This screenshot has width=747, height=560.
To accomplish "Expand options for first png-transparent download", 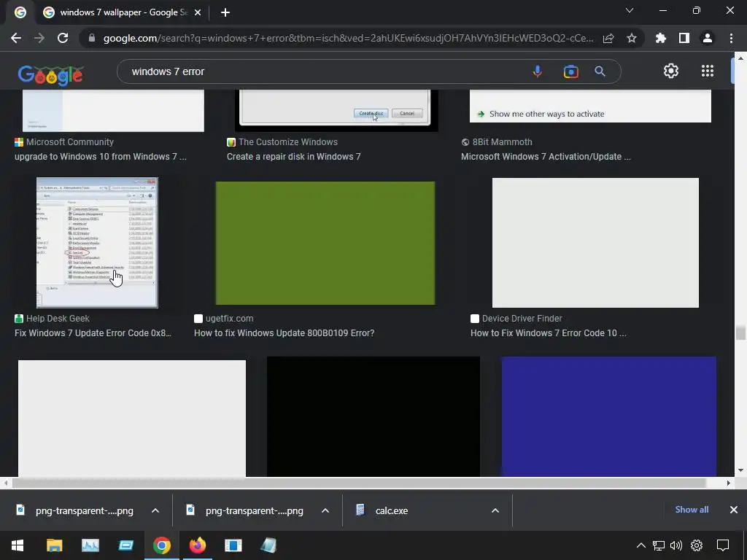I will pos(155,510).
